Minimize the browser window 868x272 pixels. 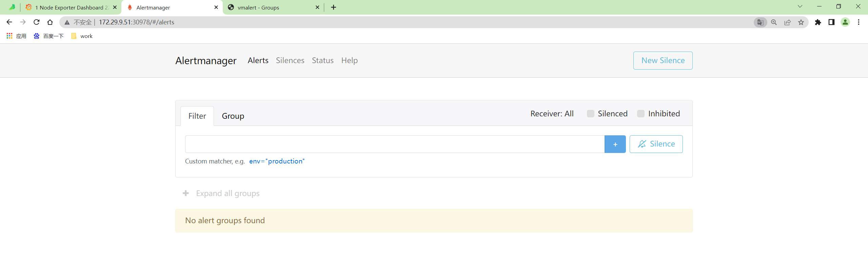(819, 6)
